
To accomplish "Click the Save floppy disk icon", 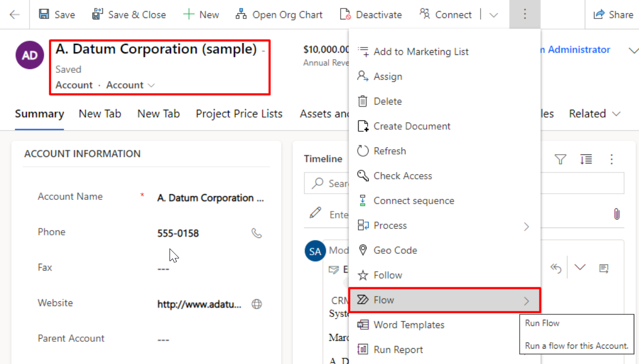I will click(x=45, y=14).
